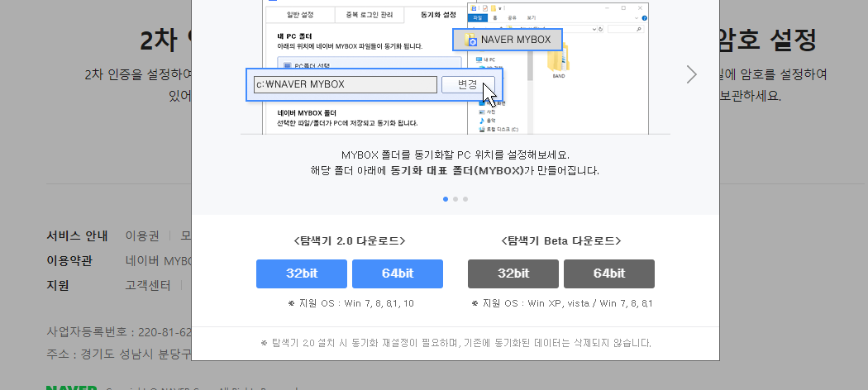This screenshot has width=868, height=390.
Task: Select the NAVER MYBOX folder label in image
Action: coord(508,40)
